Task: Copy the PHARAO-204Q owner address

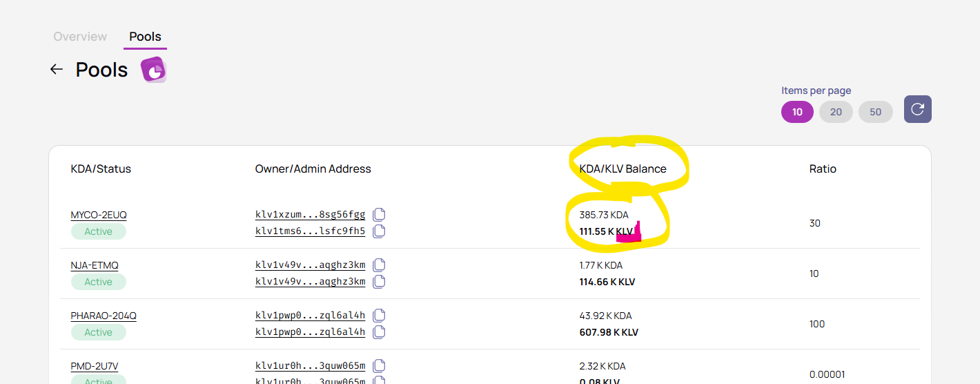Action: click(x=379, y=315)
